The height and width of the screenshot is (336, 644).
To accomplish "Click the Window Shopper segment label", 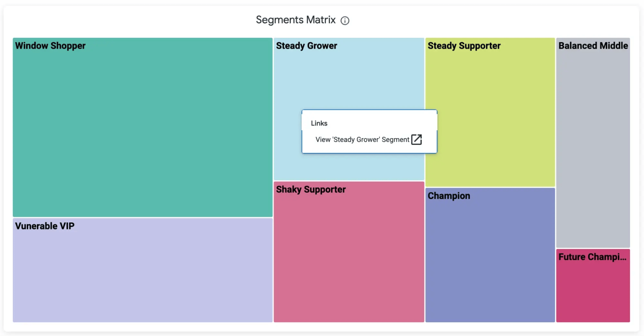I will pyautogui.click(x=50, y=46).
